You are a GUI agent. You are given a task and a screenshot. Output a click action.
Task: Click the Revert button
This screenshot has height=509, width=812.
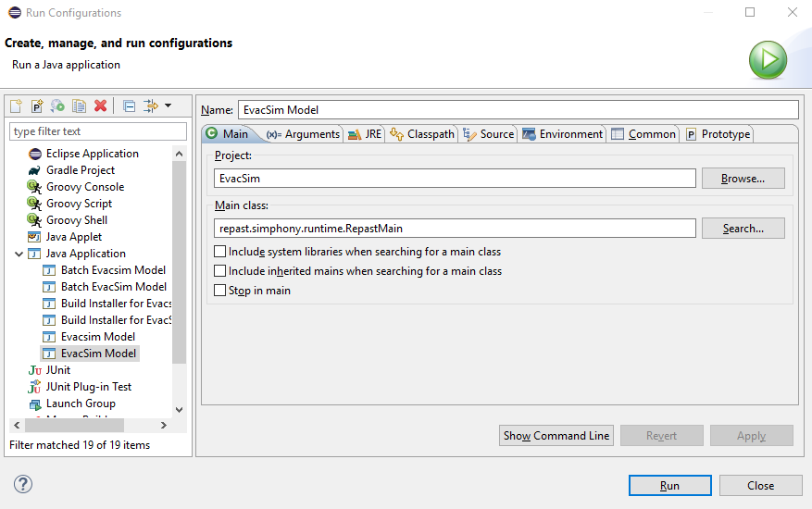tap(661, 436)
